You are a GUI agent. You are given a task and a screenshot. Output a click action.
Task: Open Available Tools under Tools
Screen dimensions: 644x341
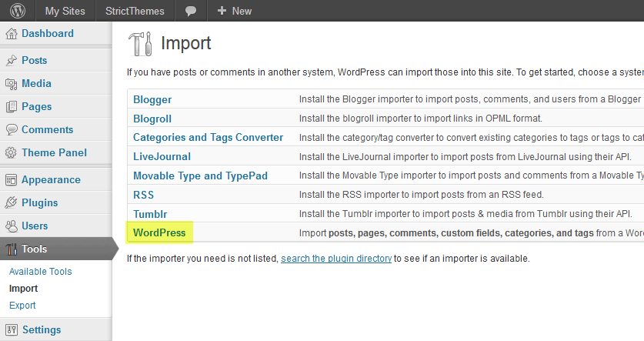pos(40,272)
